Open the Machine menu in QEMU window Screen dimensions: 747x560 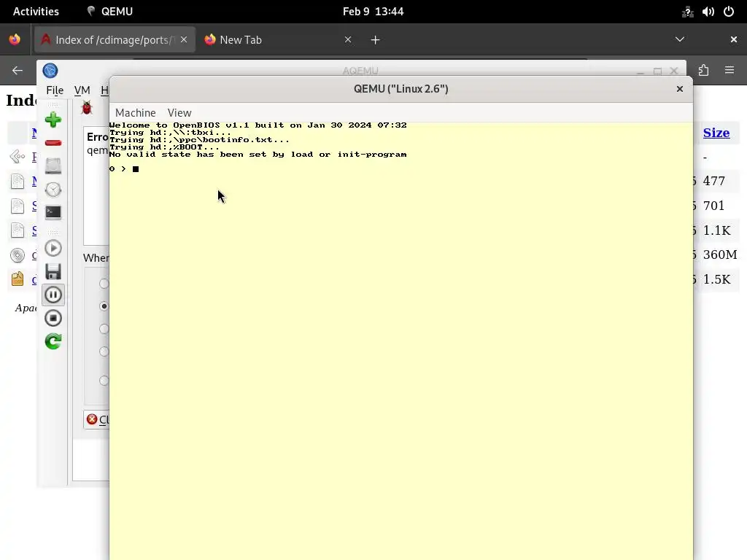pos(135,113)
